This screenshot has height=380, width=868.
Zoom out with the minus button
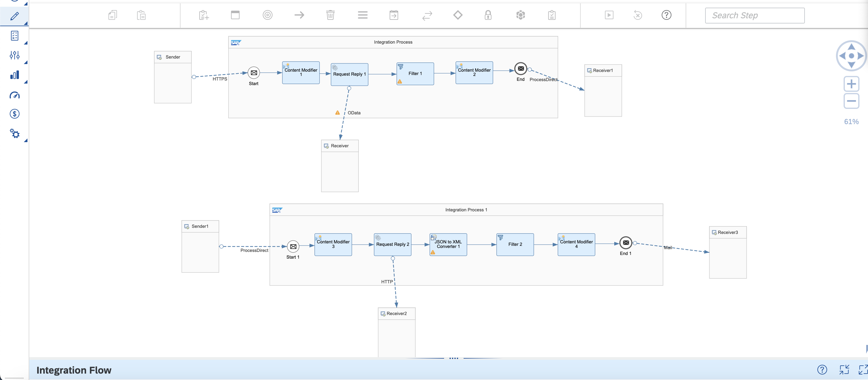pos(851,101)
